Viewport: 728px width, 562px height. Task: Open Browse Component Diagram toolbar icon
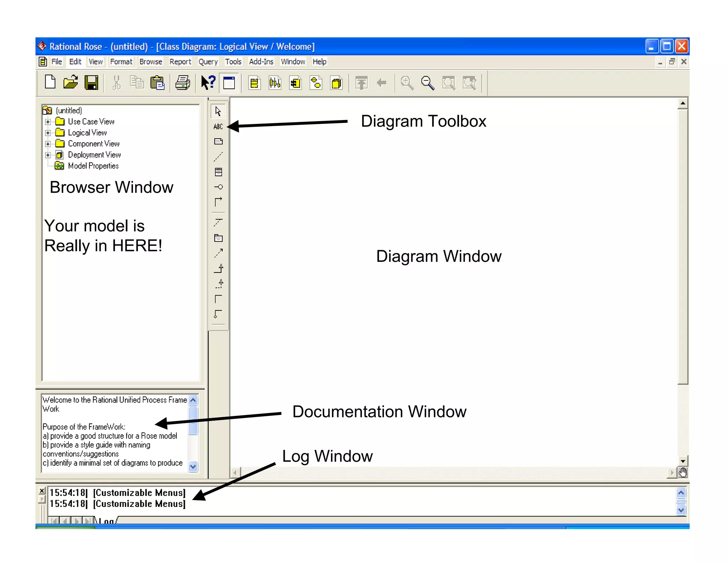click(295, 83)
